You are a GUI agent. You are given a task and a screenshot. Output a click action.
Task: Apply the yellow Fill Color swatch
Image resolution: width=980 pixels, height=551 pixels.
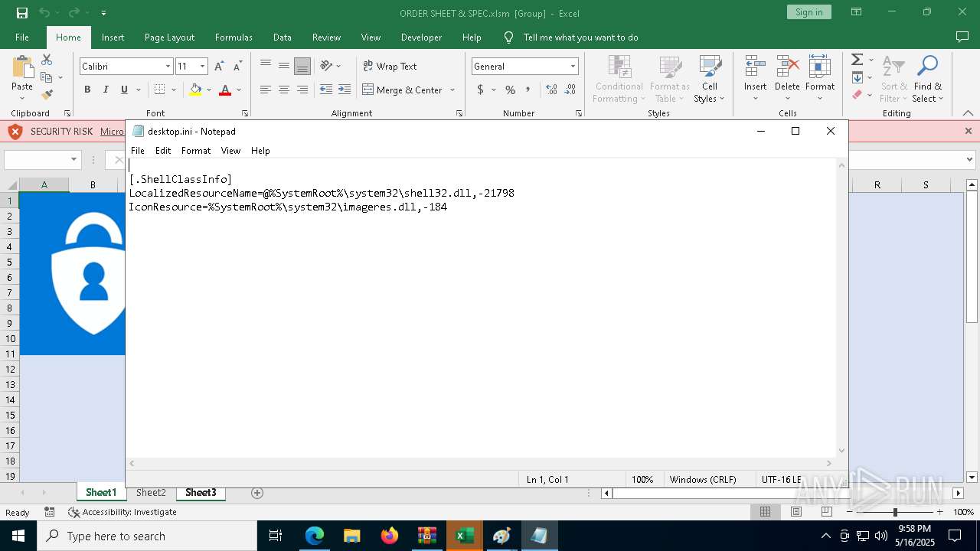(195, 90)
